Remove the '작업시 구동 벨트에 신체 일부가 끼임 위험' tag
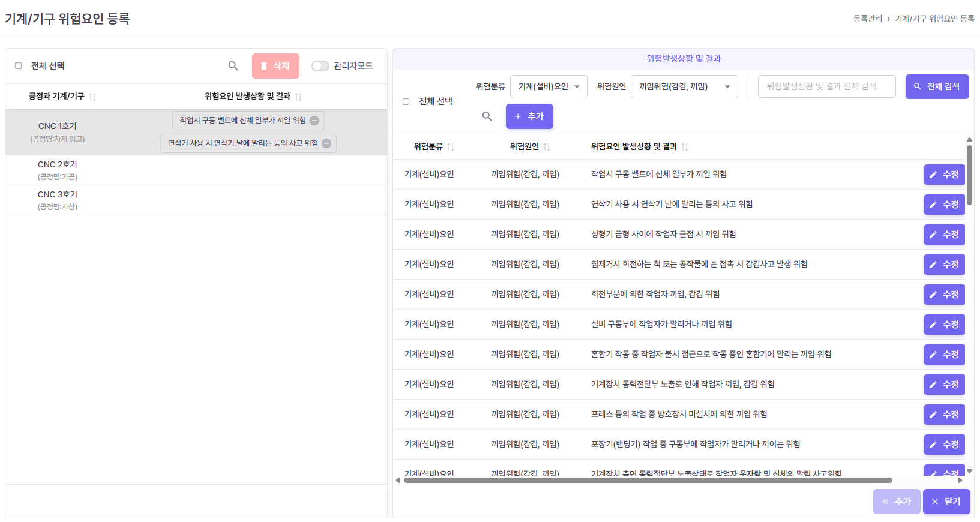Screen dimensions: 980x522 pos(314,121)
